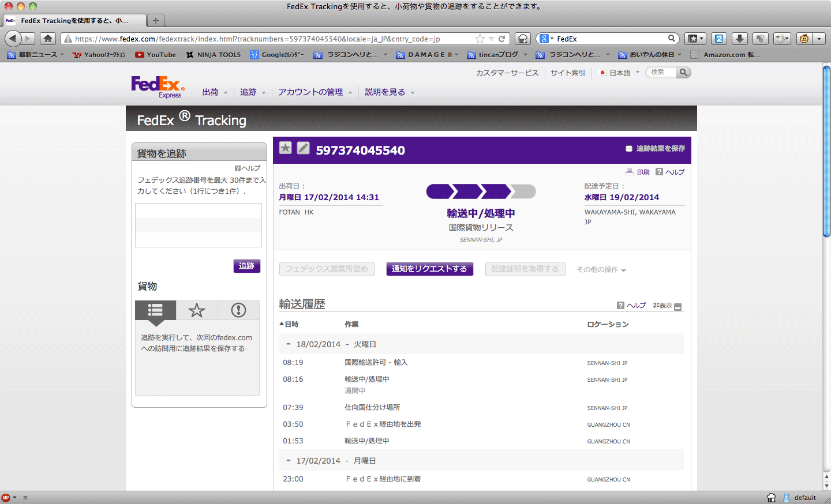Switch to the list tab under 貨物
The width and height of the screenshot is (831, 504).
[x=155, y=310]
